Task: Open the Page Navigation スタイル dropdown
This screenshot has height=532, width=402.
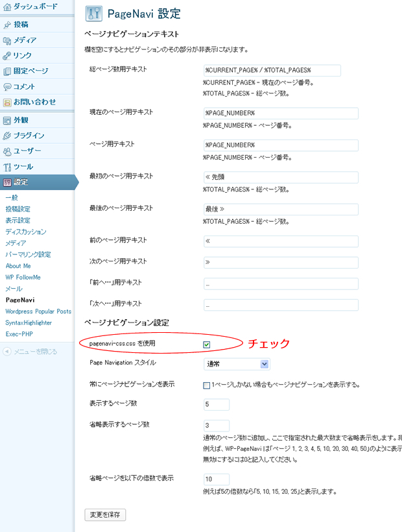Action: click(236, 364)
